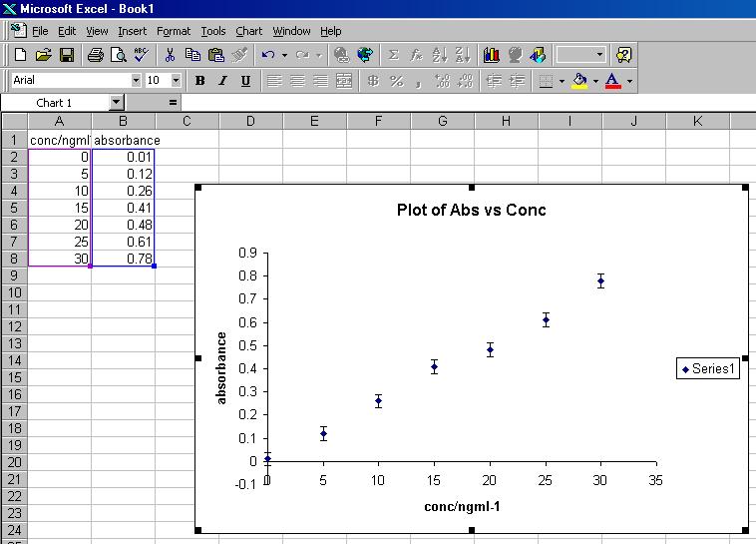Toggle Italic formatting
Screen dimensions: 756x544
pos(222,81)
